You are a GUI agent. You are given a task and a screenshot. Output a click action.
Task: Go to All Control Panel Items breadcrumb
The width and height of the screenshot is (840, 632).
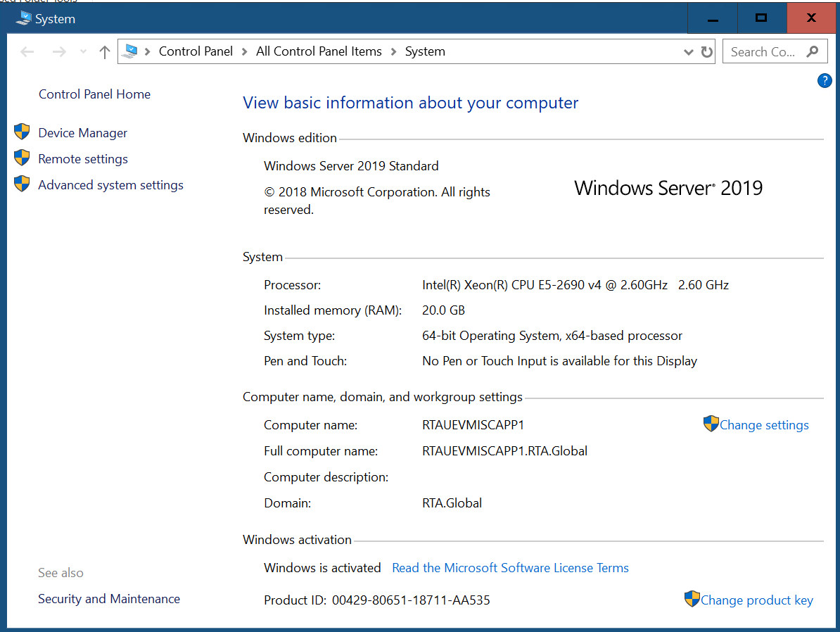point(319,51)
